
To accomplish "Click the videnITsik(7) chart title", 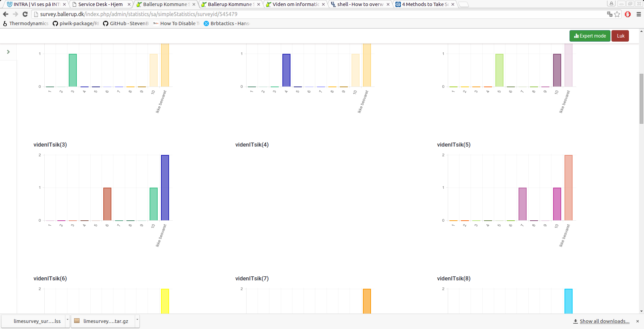I will (252, 279).
